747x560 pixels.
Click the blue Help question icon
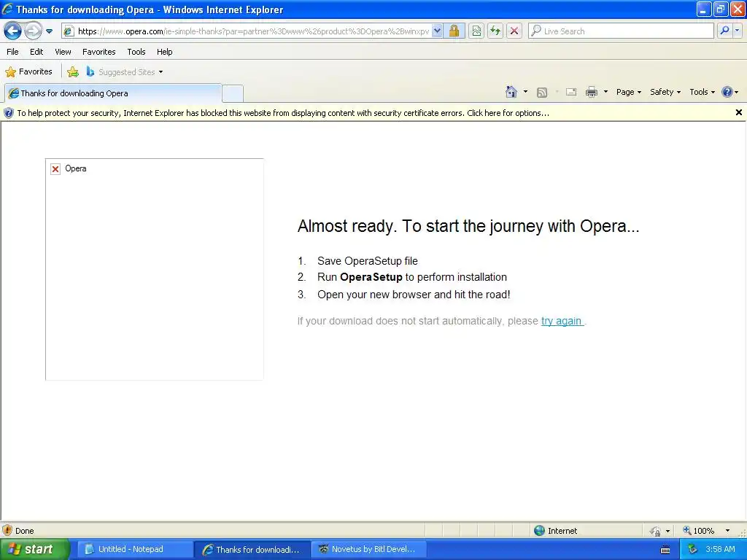[727, 92]
